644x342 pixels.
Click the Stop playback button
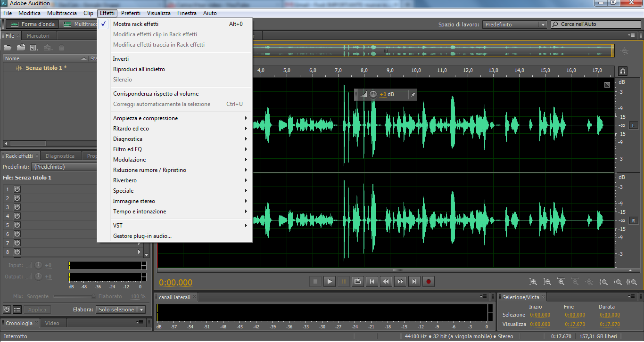[x=315, y=282]
